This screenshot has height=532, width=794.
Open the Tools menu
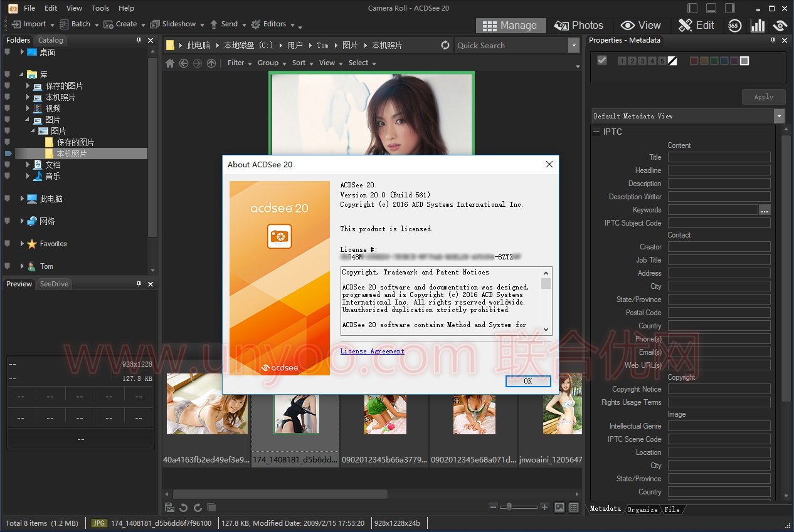pos(100,8)
